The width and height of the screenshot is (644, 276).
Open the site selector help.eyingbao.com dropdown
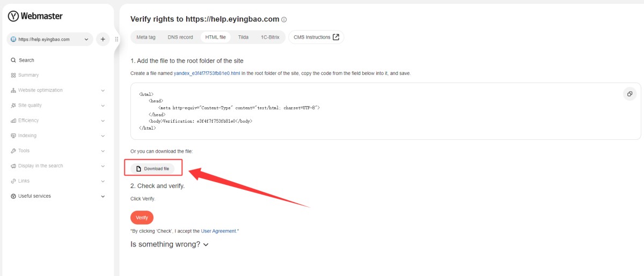(x=50, y=39)
